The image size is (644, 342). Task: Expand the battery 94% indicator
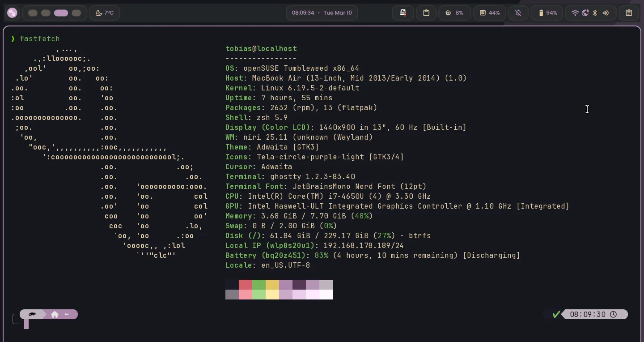[547, 13]
